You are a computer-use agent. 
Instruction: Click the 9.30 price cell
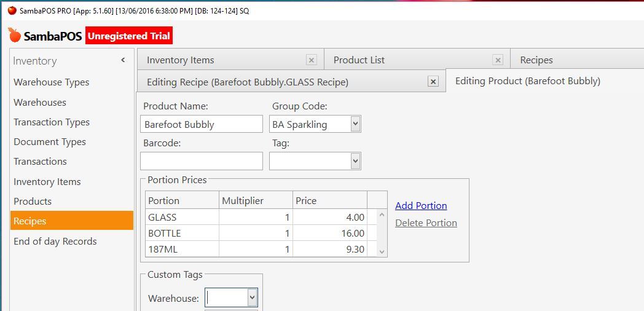330,249
